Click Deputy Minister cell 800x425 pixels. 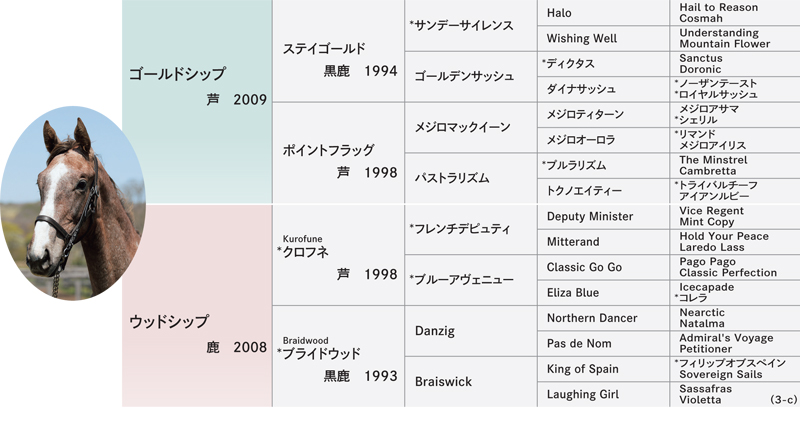click(603, 217)
